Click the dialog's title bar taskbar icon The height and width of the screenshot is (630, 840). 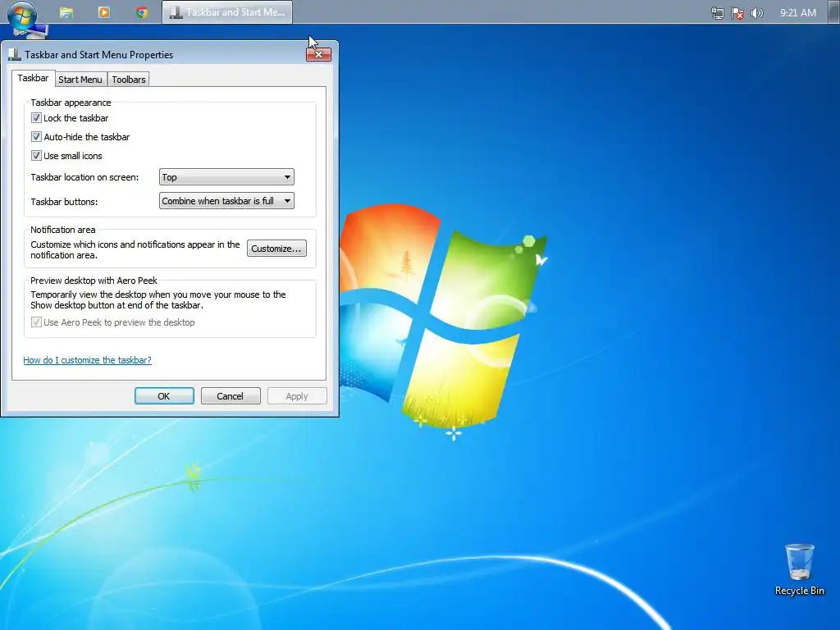point(15,55)
